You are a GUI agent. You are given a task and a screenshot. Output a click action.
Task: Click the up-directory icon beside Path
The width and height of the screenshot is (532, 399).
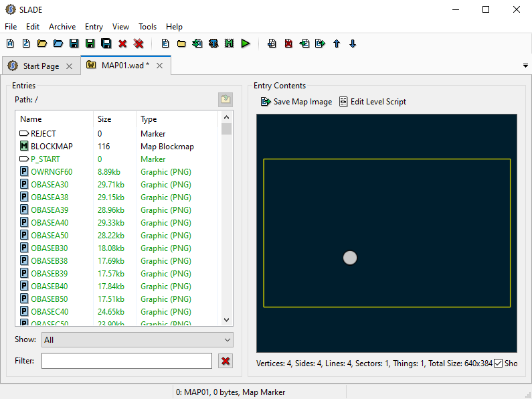coord(226,100)
